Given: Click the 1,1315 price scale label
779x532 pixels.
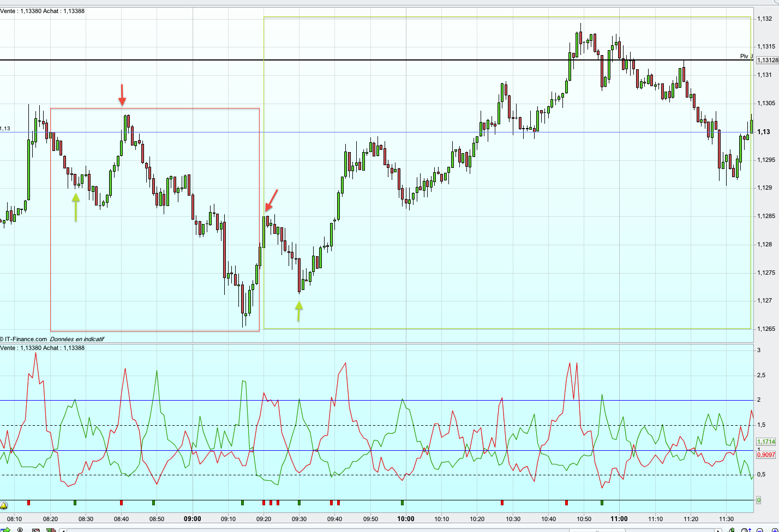Looking at the screenshot, I should 766,47.
